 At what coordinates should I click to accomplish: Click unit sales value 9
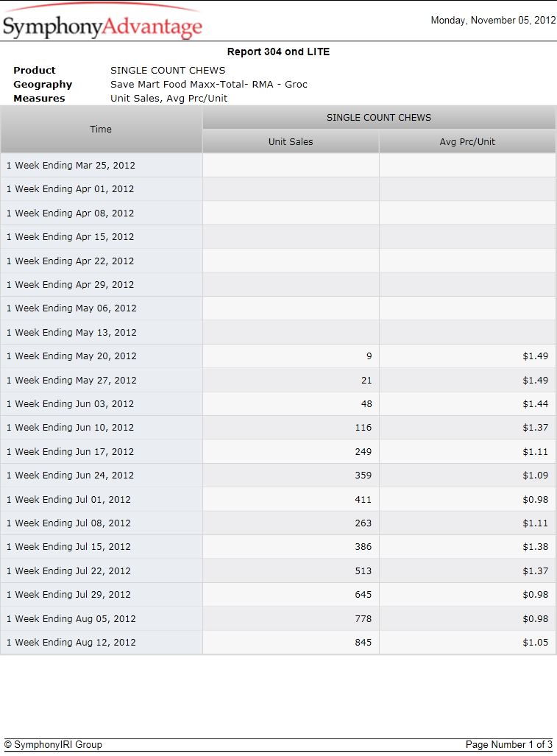(x=369, y=356)
